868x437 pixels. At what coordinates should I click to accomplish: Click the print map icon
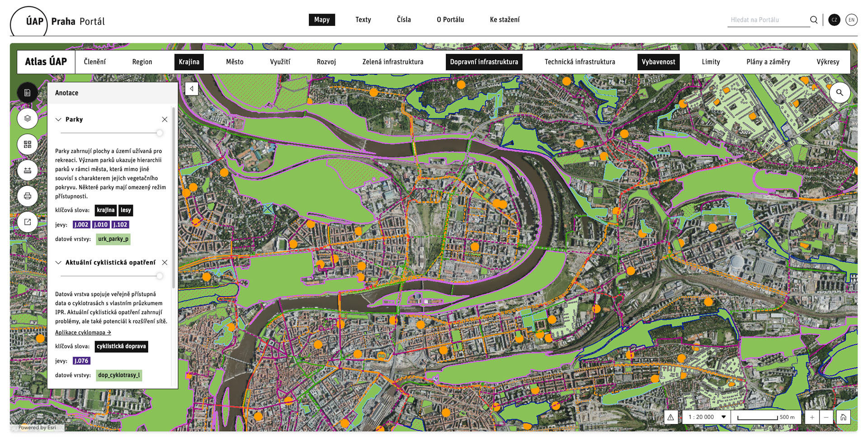coord(28,196)
